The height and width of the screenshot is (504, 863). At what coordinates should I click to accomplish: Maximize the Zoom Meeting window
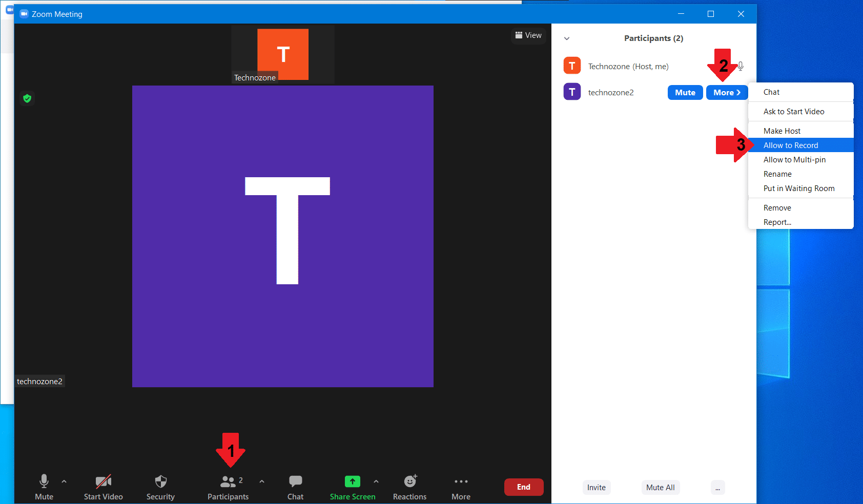point(711,14)
